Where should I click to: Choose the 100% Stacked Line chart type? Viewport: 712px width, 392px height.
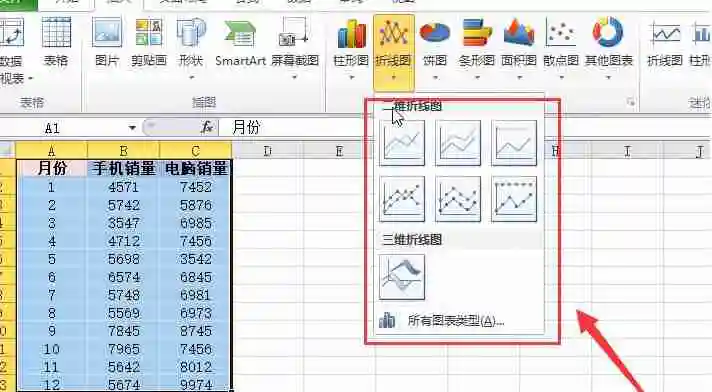pyautogui.click(x=514, y=143)
